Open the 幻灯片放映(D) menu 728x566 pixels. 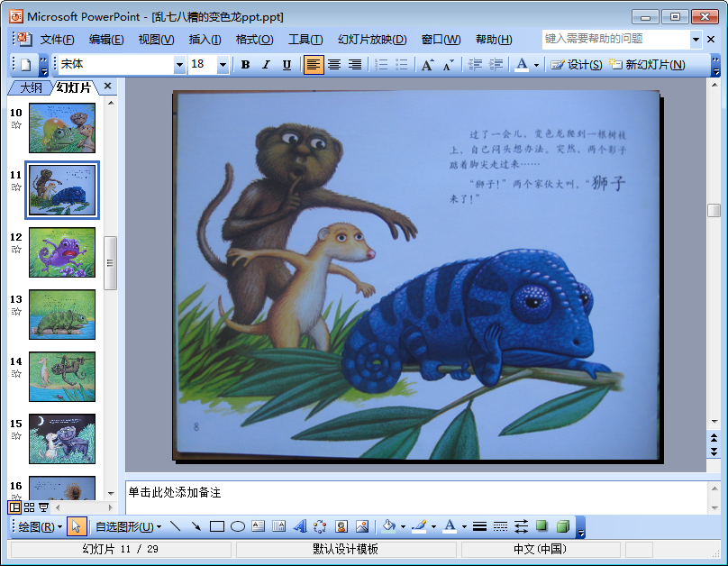point(372,40)
